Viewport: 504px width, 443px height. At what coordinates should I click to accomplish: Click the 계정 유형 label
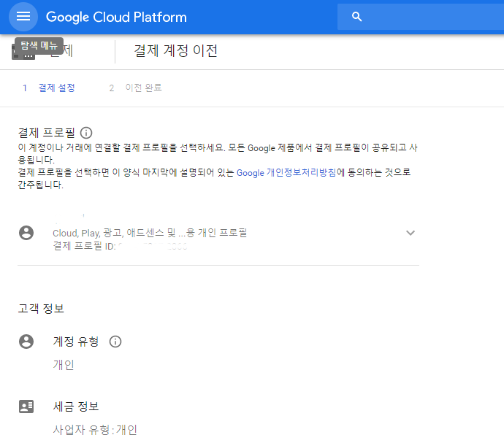[x=76, y=341]
